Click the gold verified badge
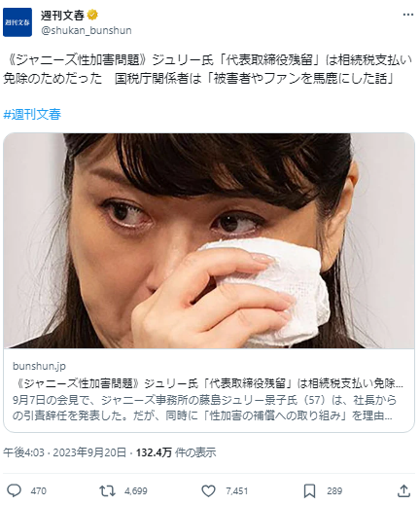Screen dimensions: 420x505 pos(92,15)
